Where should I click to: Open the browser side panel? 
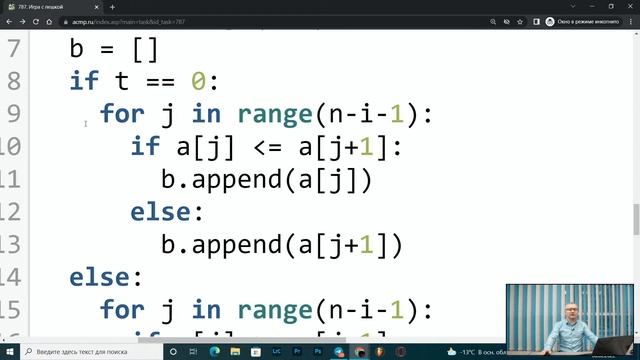pos(536,22)
